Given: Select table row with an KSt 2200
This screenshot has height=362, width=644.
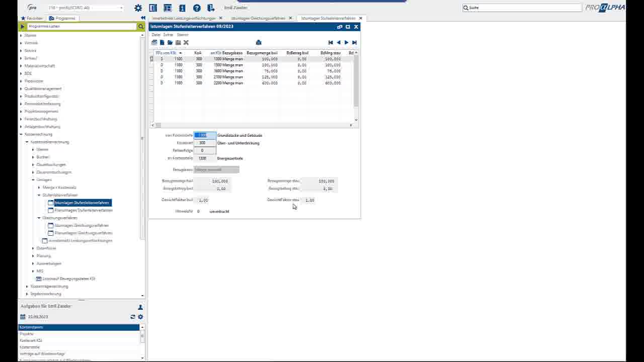Looking at the screenshot, I should click(x=252, y=83).
